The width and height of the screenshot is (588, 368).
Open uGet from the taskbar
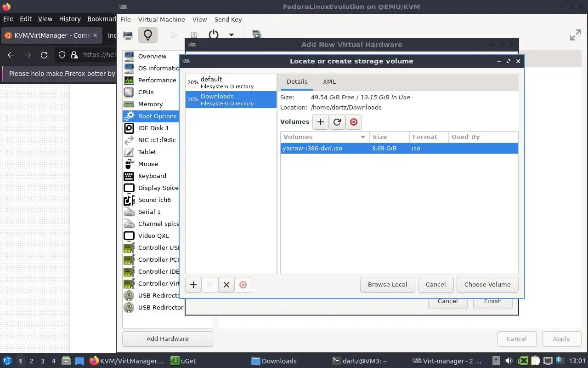183,361
